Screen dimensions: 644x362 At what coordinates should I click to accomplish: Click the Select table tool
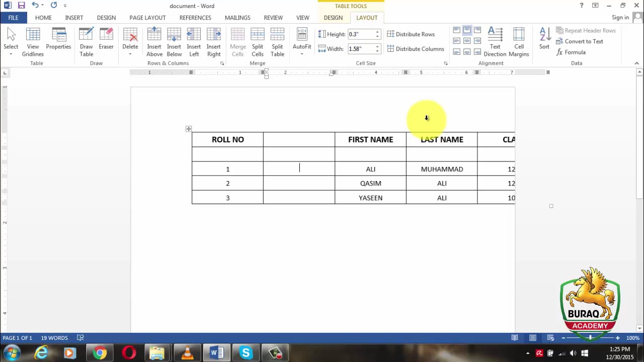[11, 41]
